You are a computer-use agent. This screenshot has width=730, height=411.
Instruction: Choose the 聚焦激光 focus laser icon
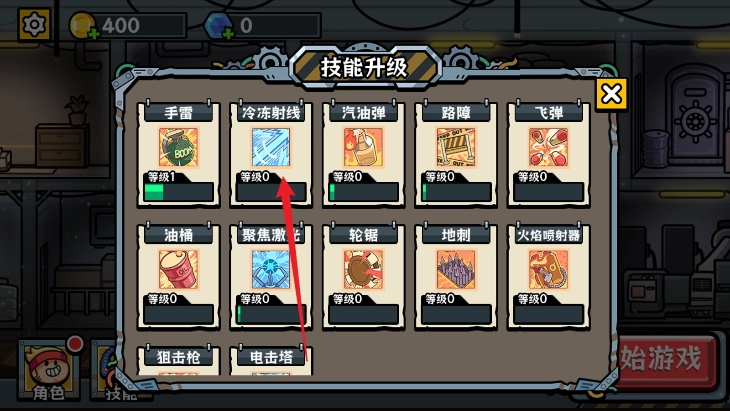tap(271, 270)
